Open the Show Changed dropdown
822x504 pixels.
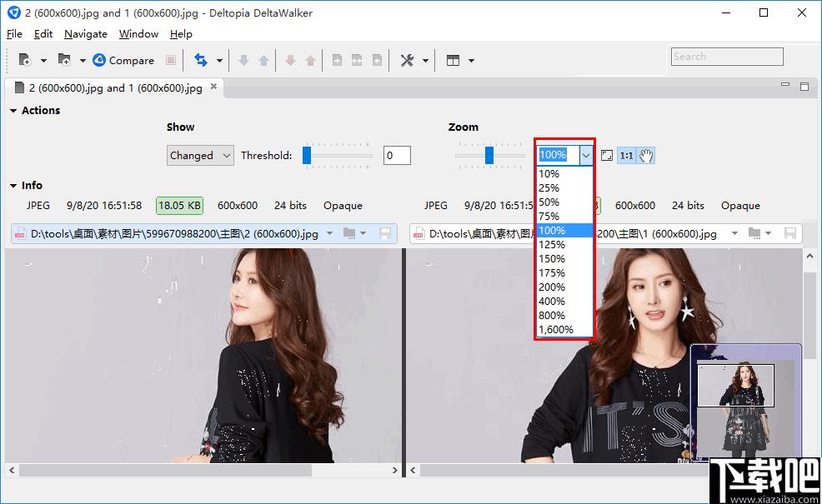200,156
